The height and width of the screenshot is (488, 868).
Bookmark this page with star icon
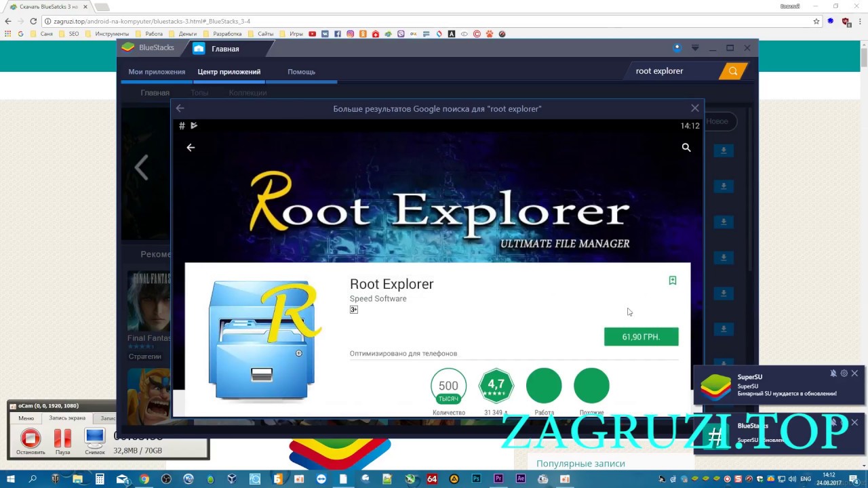pos(816,21)
